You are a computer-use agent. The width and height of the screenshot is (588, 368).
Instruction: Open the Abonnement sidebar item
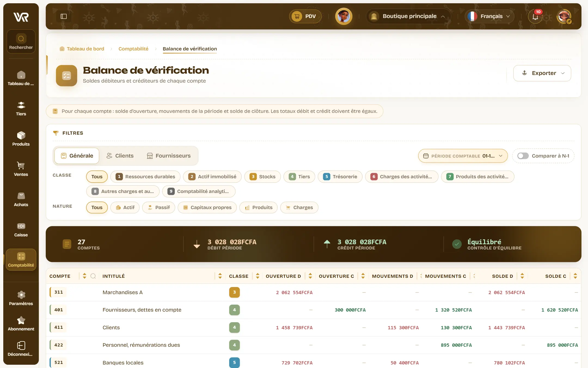[21, 324]
